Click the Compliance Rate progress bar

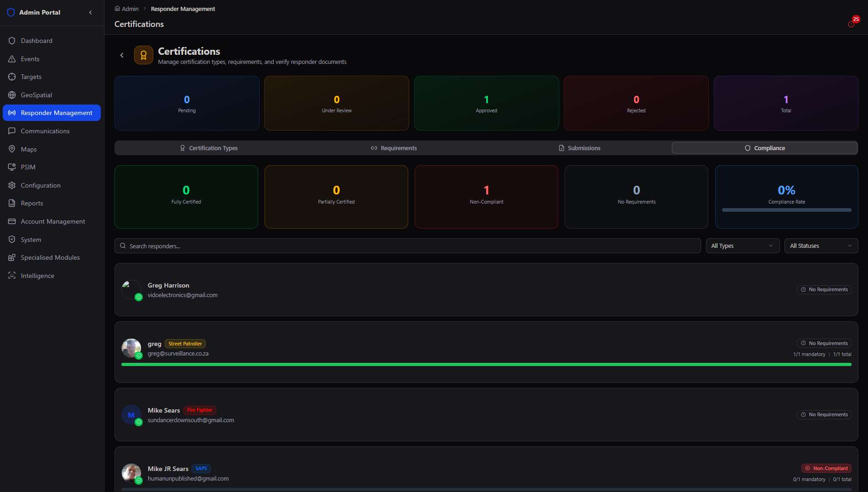(x=786, y=210)
